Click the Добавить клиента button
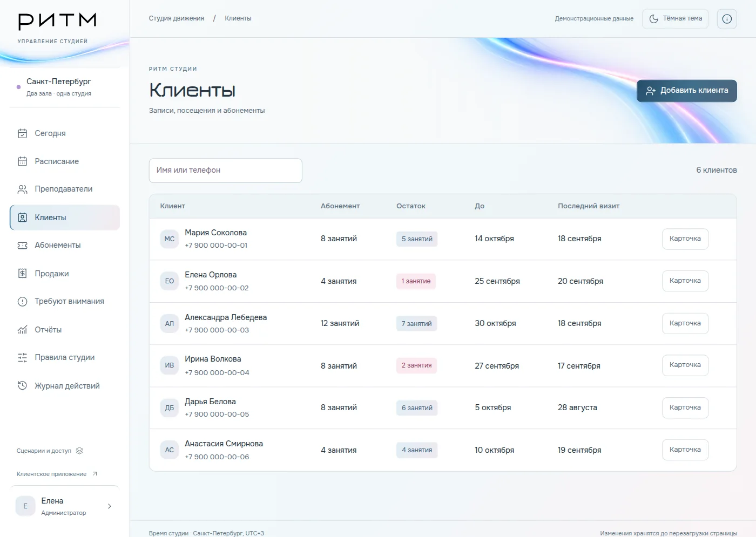756x537 pixels. [687, 91]
